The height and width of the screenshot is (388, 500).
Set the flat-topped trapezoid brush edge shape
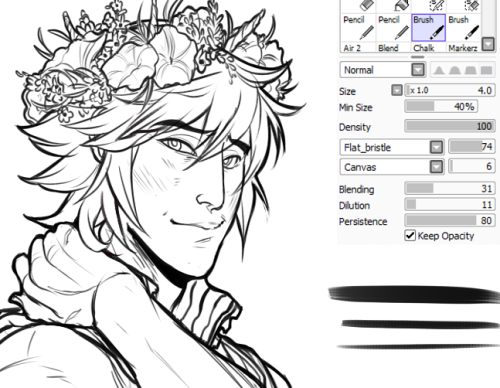click(x=470, y=70)
